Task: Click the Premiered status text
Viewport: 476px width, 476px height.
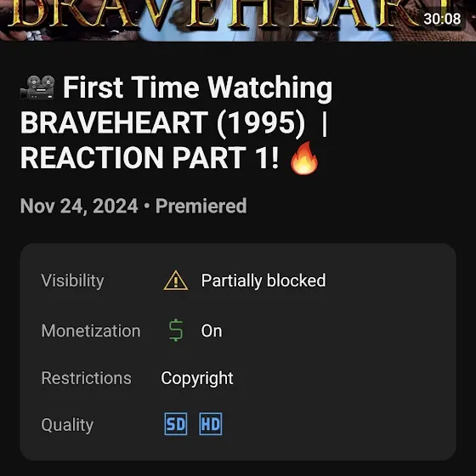Action: point(201,206)
